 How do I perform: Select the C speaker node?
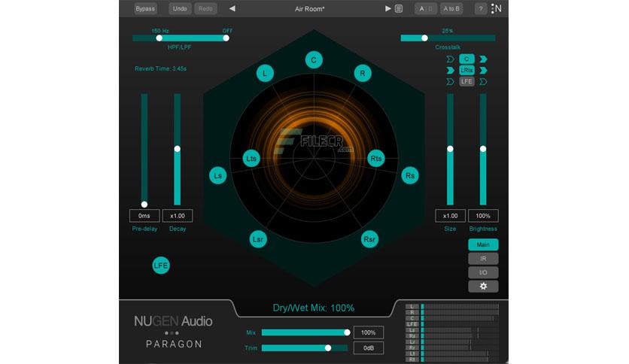point(314,60)
